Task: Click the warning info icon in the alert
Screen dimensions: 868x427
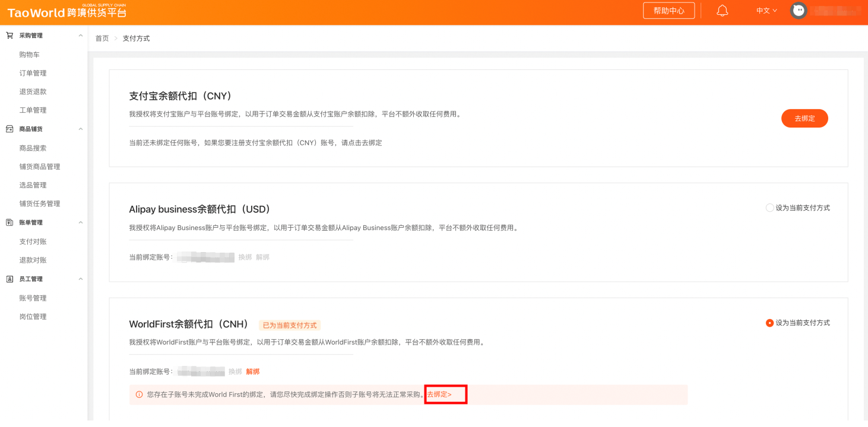Action: pos(139,394)
